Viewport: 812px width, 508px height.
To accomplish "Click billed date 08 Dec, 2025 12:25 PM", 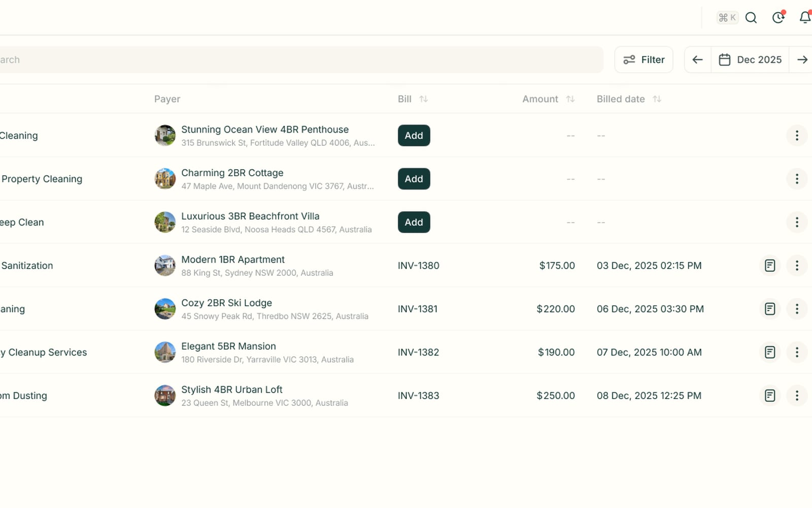I will 649,396.
